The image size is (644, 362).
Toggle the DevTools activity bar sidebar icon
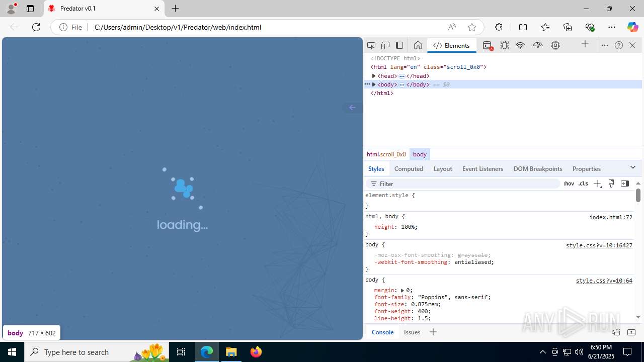(399, 45)
